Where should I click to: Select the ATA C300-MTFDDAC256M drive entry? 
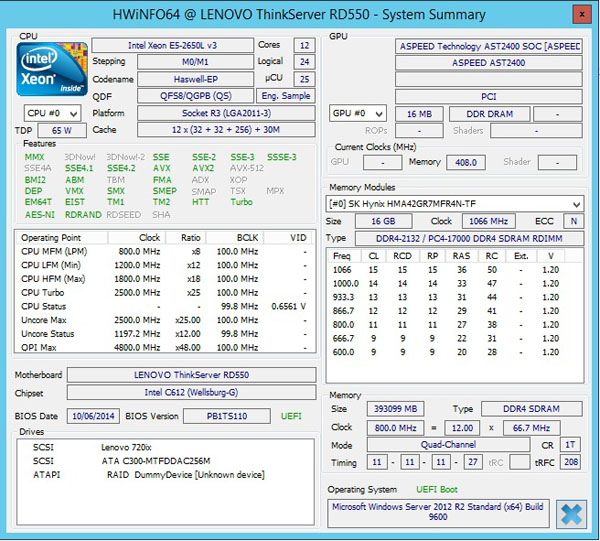tap(155, 461)
